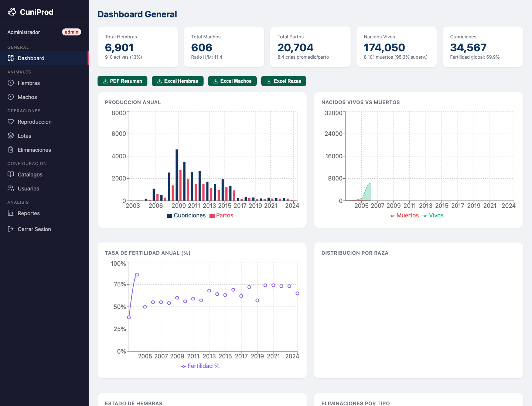Click '910 activas (13%)' text
This screenshot has height=406, width=532.
123,57
